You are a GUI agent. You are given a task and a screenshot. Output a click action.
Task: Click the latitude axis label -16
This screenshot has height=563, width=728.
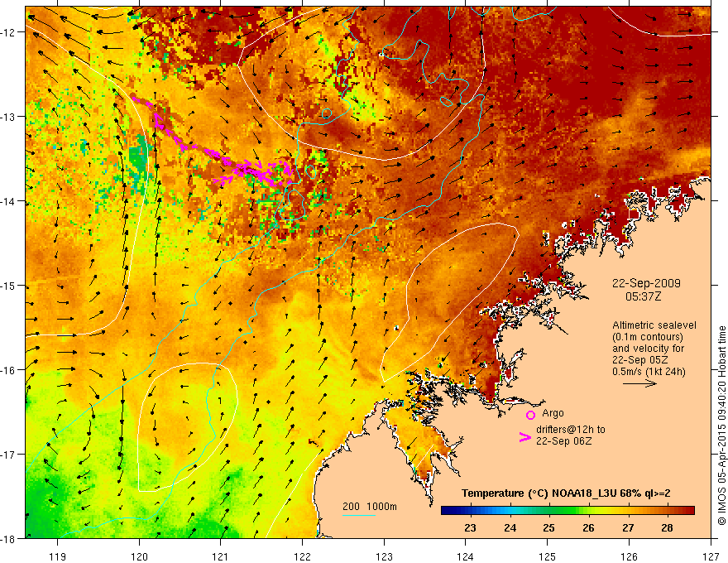click(x=9, y=370)
